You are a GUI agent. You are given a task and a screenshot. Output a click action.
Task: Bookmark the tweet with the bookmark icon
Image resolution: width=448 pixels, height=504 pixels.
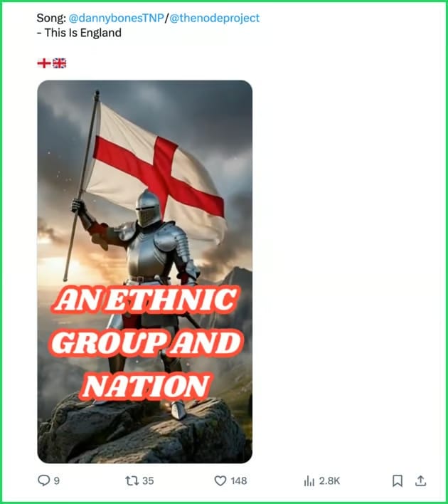(x=398, y=481)
